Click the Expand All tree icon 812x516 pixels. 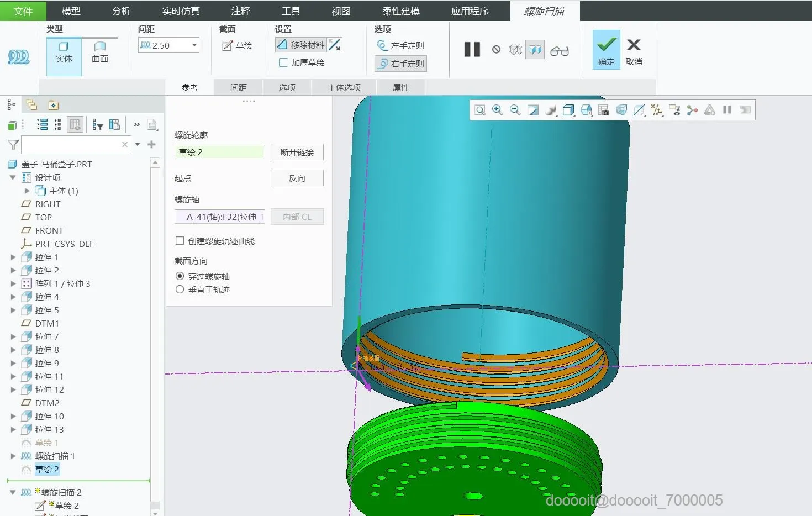pos(42,125)
